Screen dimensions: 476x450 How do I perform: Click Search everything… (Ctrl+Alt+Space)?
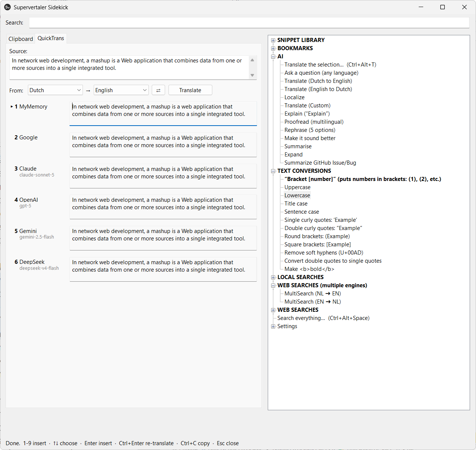click(x=324, y=318)
